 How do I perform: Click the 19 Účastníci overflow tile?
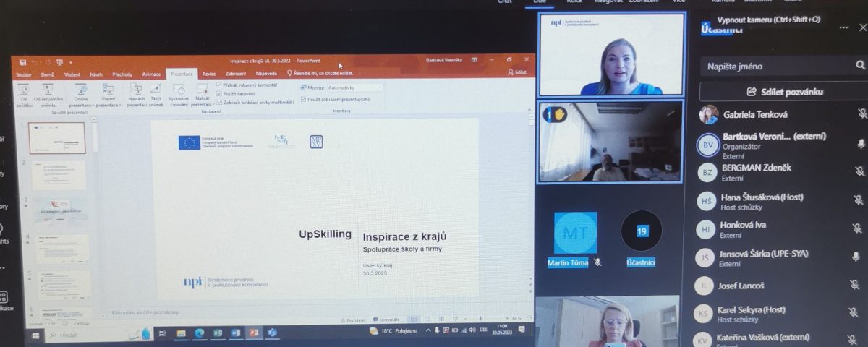point(641,232)
